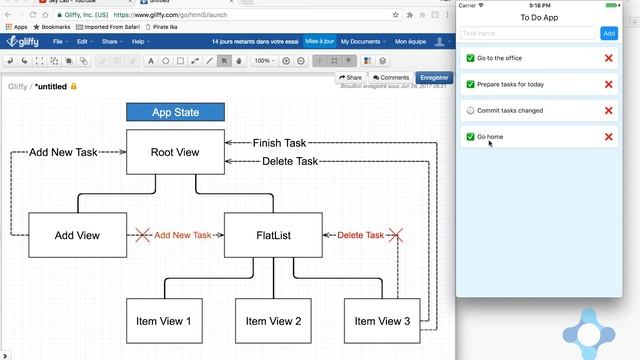The height and width of the screenshot is (360, 640).
Task: Click the '14 jours restants' trial notice
Action: (x=255, y=42)
